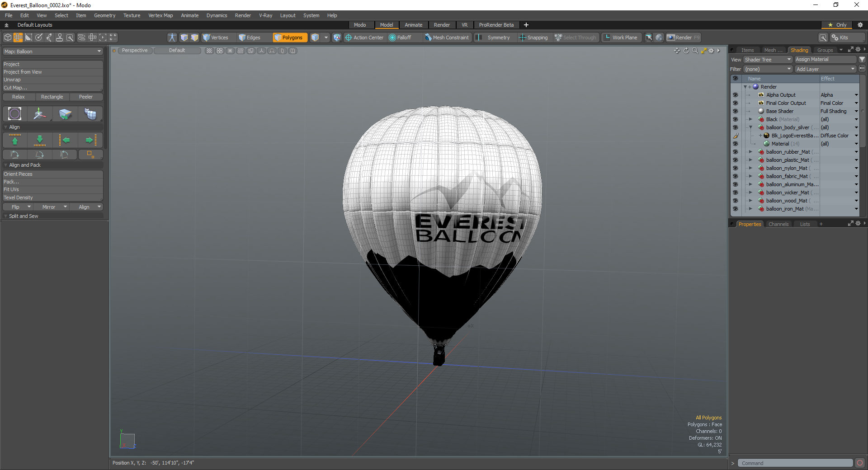The image size is (868, 470).
Task: Open the Map: Balloon dropdown
Action: click(x=53, y=52)
